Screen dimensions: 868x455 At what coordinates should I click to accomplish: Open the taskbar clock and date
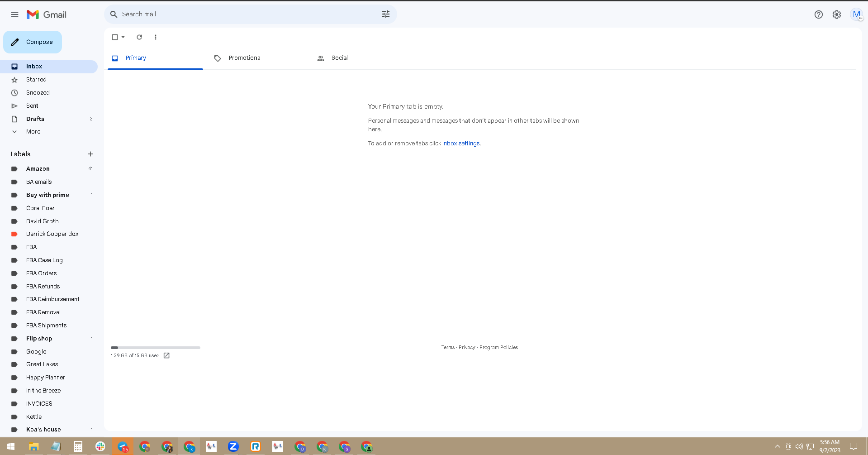[x=830, y=446]
